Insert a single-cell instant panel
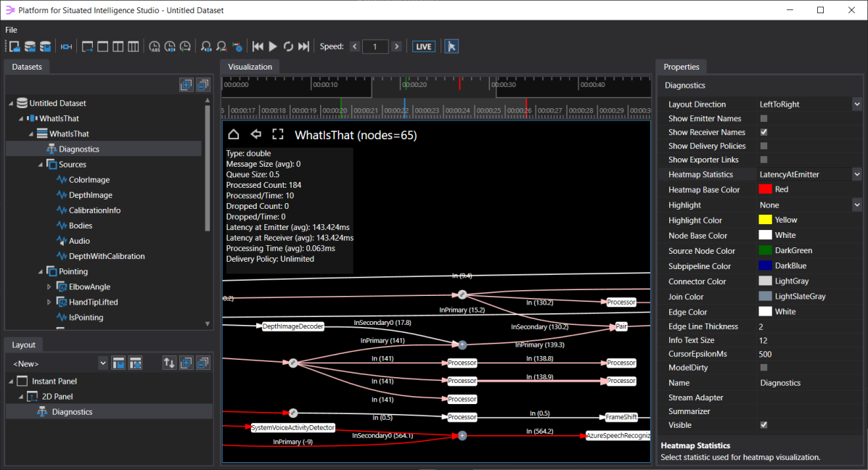Image resolution: width=868 pixels, height=470 pixels. (x=103, y=46)
